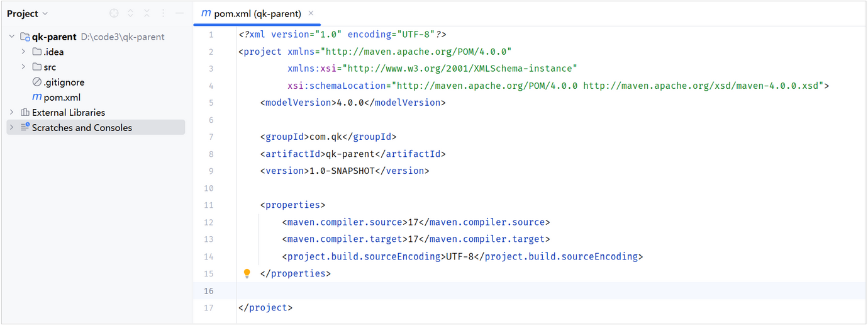
Task: Expand the src folder
Action: 23,67
